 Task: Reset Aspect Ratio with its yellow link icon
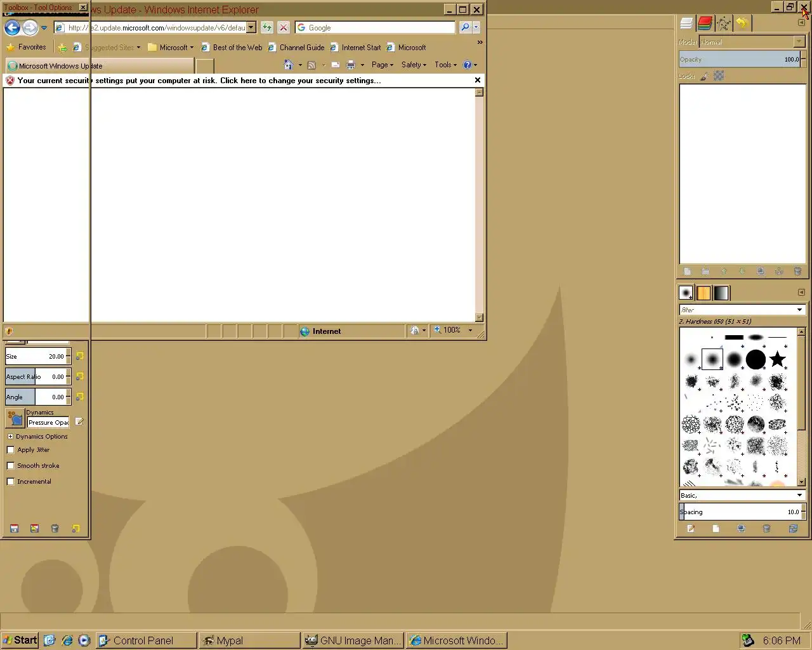click(x=79, y=376)
